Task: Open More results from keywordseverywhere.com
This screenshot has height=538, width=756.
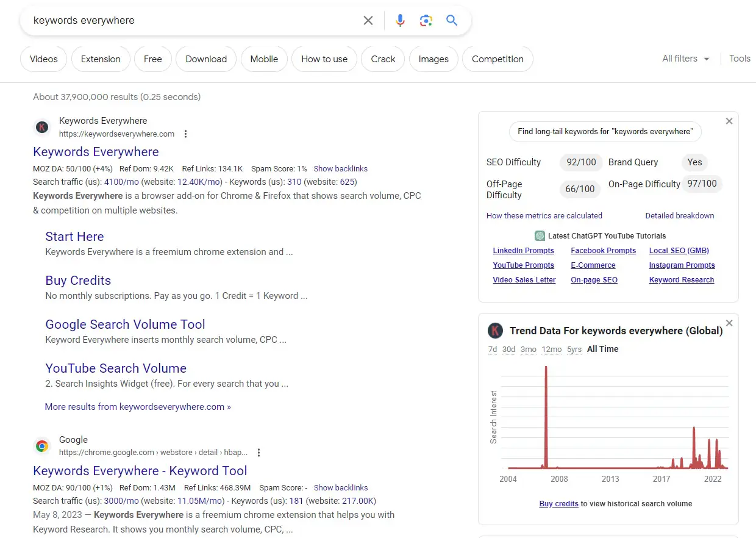Action: [x=138, y=407]
